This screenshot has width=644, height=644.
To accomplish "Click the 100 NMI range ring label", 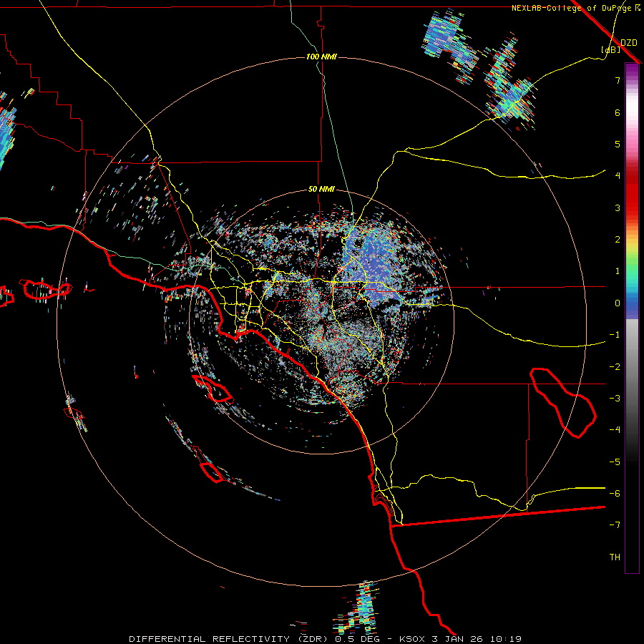I will [x=321, y=57].
